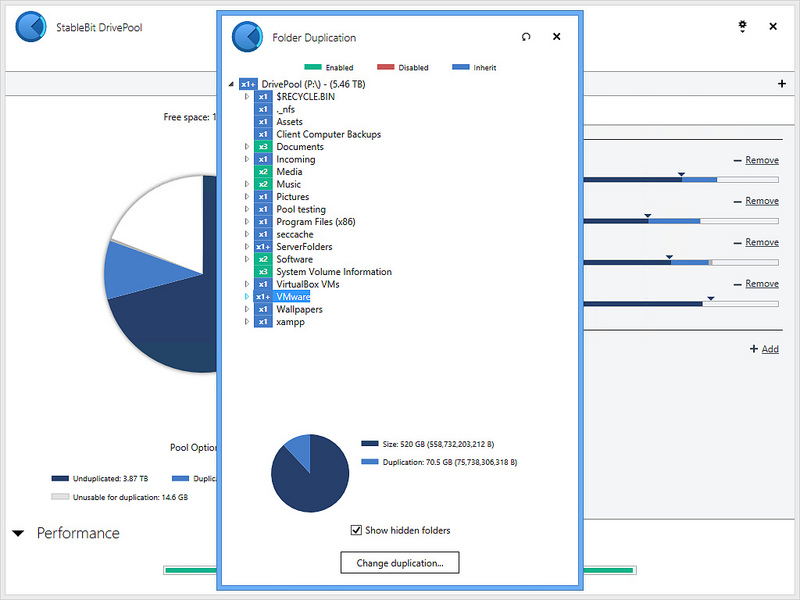Viewport: 800px width, 600px height.
Task: Expand the $RECYCLE.BIN folder
Action: (x=247, y=96)
